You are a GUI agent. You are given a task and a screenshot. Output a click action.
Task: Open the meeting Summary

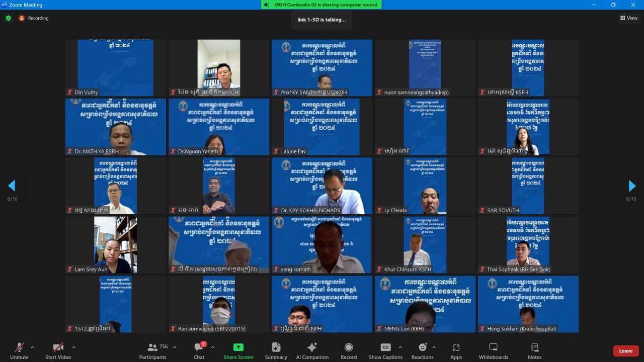[276, 350]
